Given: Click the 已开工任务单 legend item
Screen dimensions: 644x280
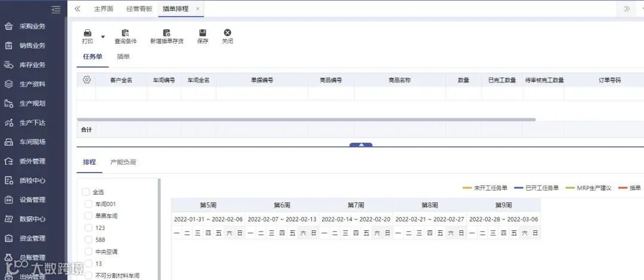Looking at the screenshot, I should click(537, 188).
